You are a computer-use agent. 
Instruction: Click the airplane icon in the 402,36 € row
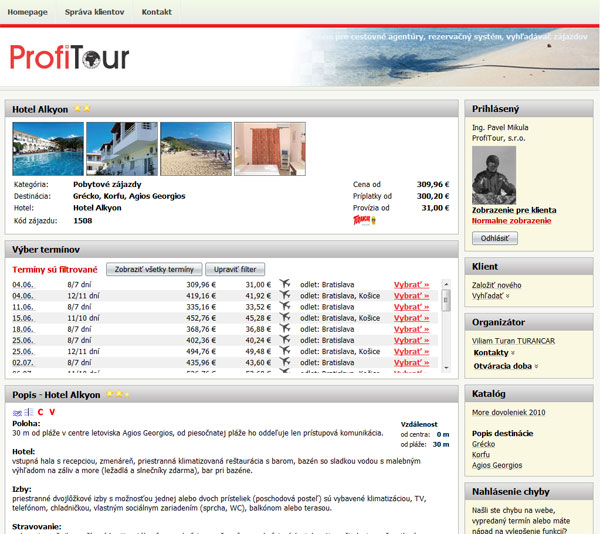coord(285,339)
